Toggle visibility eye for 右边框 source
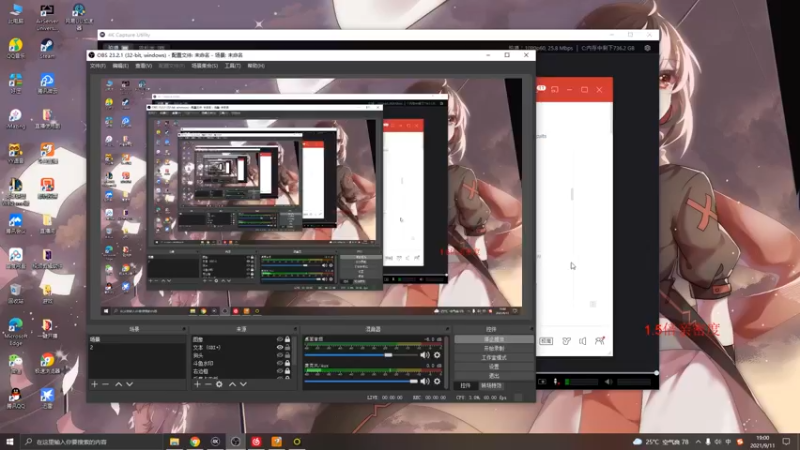 coord(280,371)
